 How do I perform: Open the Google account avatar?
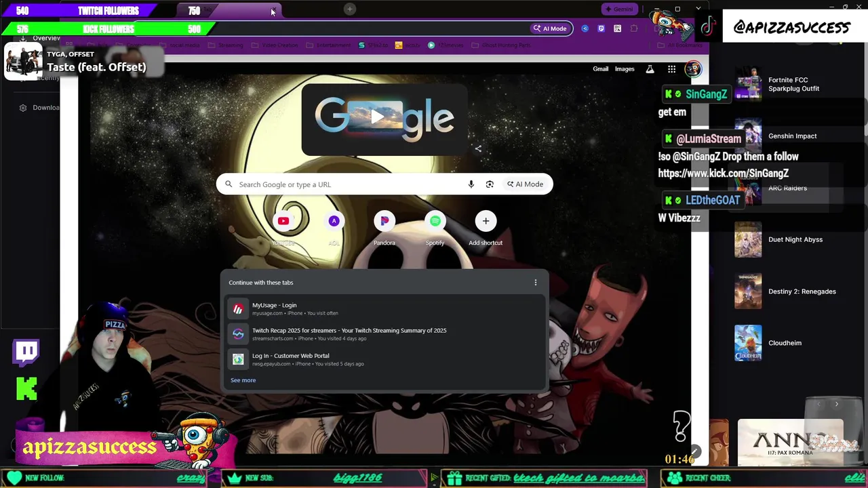693,69
